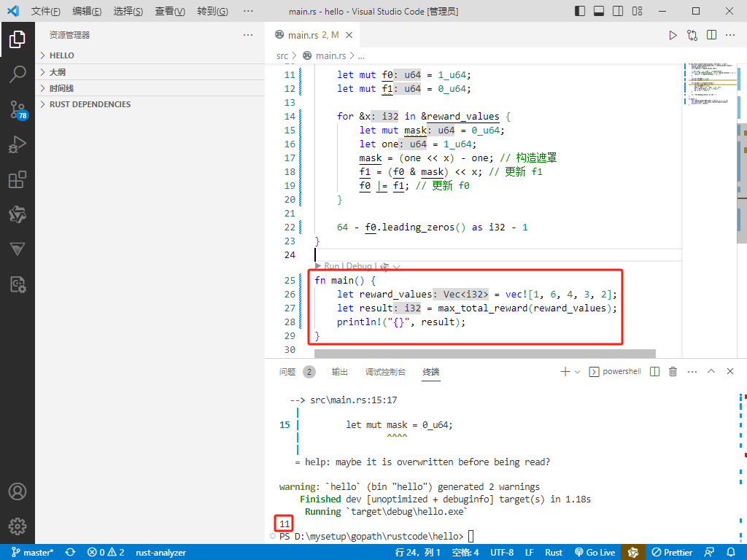
Task: Open master* branch in status bar
Action: point(32,553)
